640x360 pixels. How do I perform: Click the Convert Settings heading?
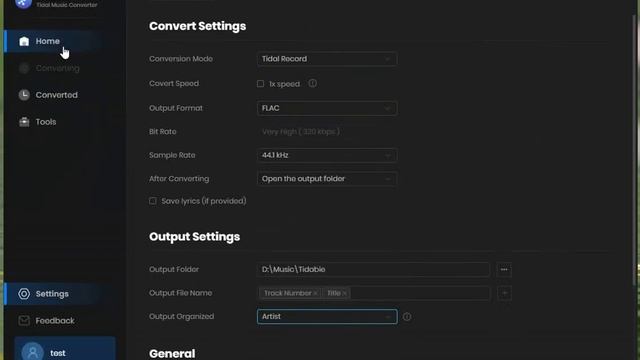click(x=198, y=26)
